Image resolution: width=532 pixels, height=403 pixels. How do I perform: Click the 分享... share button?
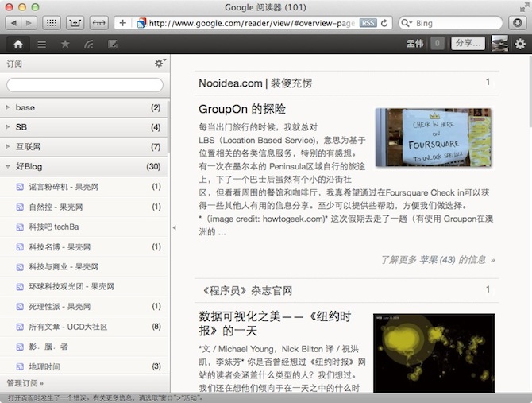click(x=468, y=43)
